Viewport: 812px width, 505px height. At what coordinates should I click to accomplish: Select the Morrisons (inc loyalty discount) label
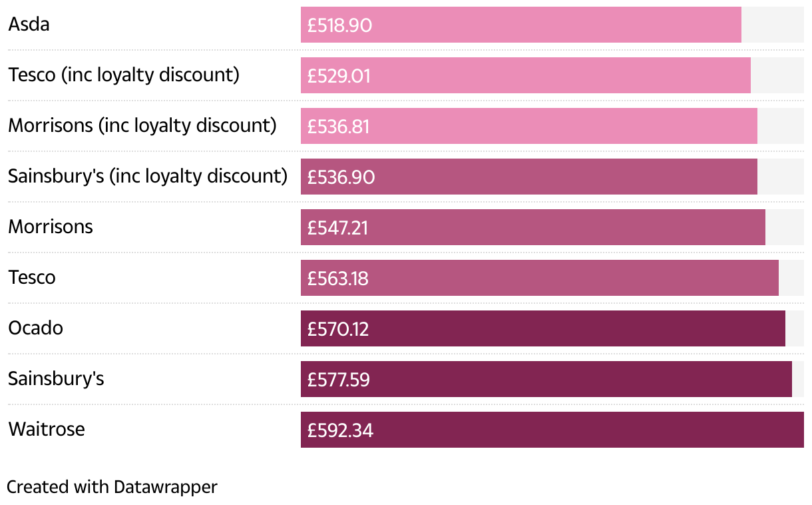pyautogui.click(x=142, y=125)
